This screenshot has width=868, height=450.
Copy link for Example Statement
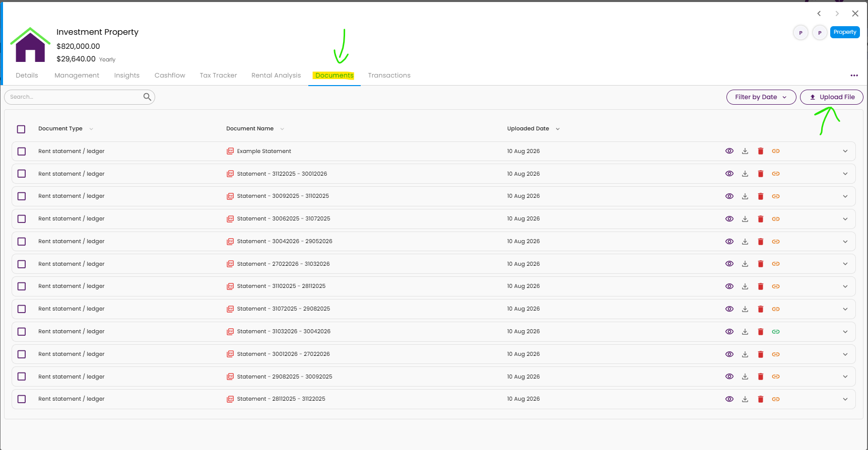point(776,151)
